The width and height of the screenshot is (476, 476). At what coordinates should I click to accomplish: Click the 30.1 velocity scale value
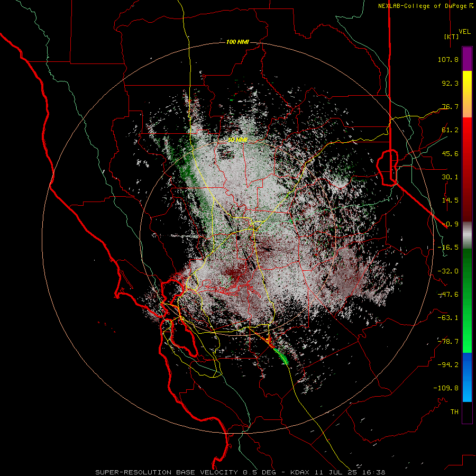[x=450, y=177]
